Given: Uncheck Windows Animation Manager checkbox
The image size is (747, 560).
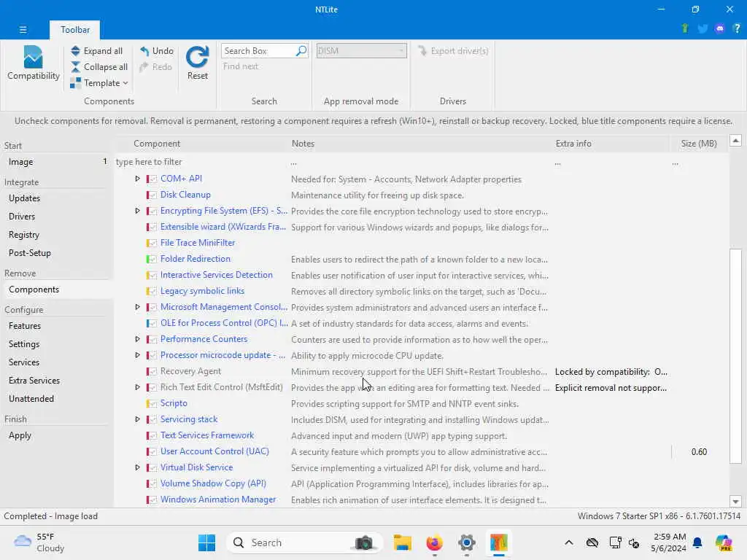Looking at the screenshot, I should tap(152, 500).
